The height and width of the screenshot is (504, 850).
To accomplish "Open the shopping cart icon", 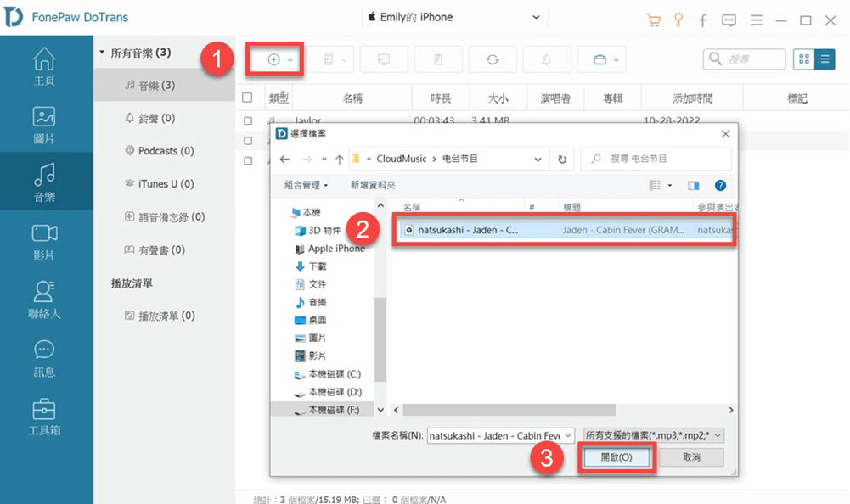I will pyautogui.click(x=654, y=20).
